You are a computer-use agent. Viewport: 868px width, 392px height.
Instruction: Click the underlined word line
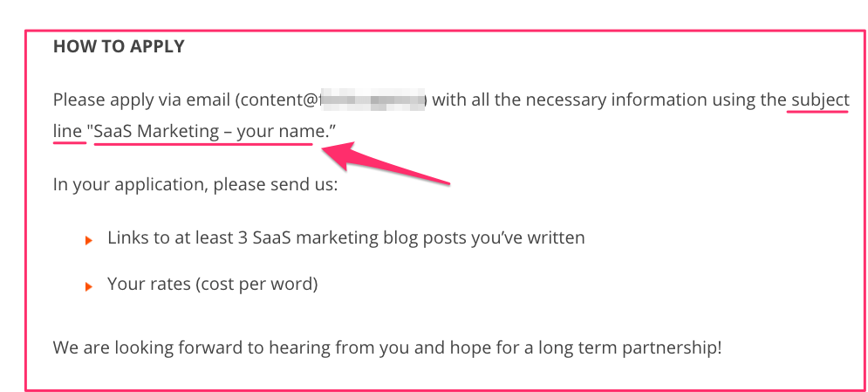click(x=67, y=131)
